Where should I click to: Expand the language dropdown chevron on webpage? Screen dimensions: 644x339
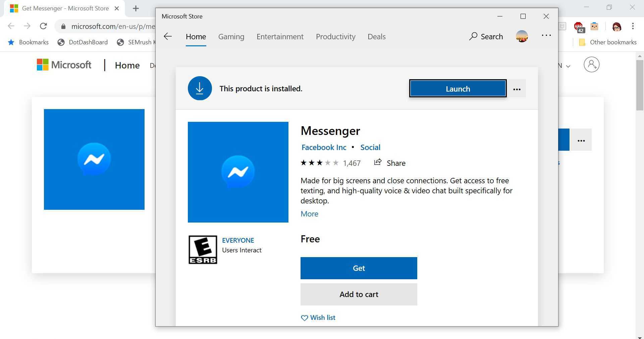click(568, 66)
